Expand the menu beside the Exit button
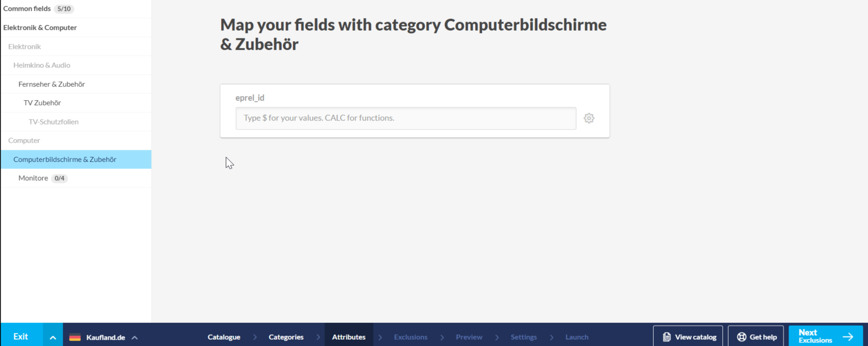The image size is (868, 346). (53, 338)
